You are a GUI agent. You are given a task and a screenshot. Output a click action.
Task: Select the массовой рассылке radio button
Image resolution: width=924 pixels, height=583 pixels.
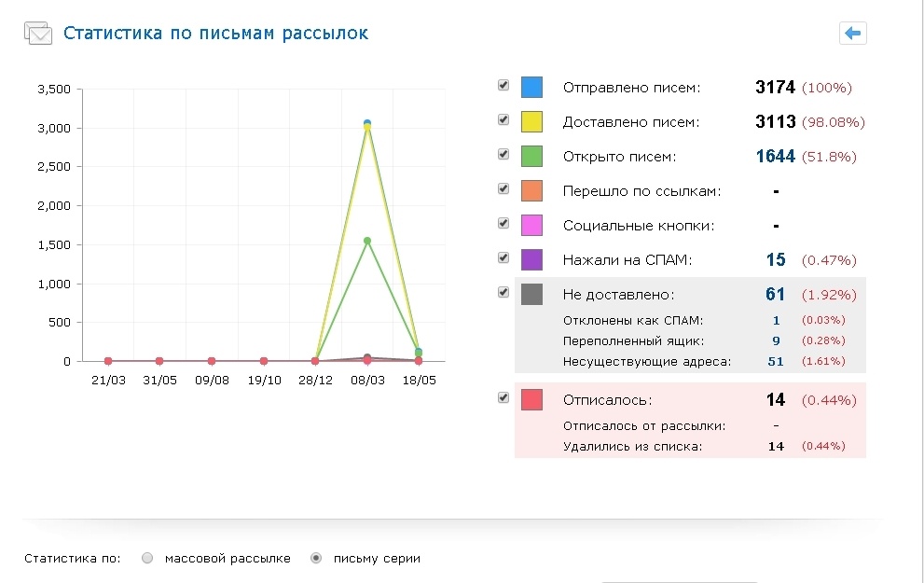pos(146,557)
